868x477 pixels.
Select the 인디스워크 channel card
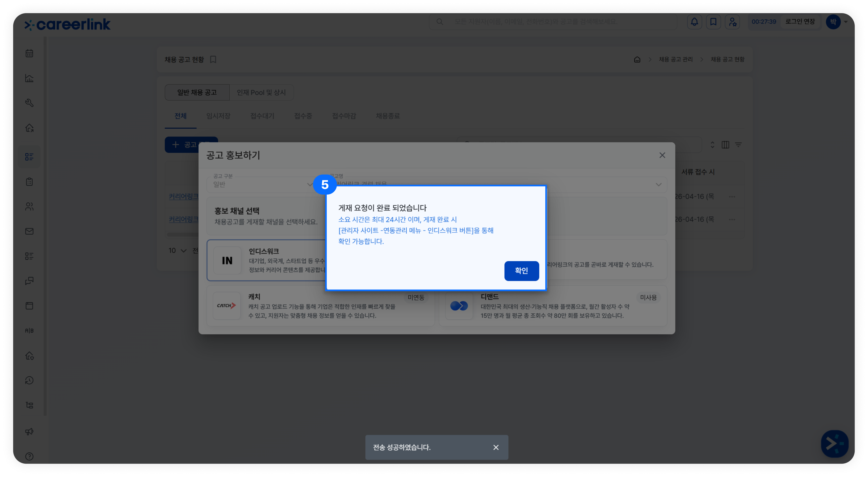pyautogui.click(x=266, y=260)
